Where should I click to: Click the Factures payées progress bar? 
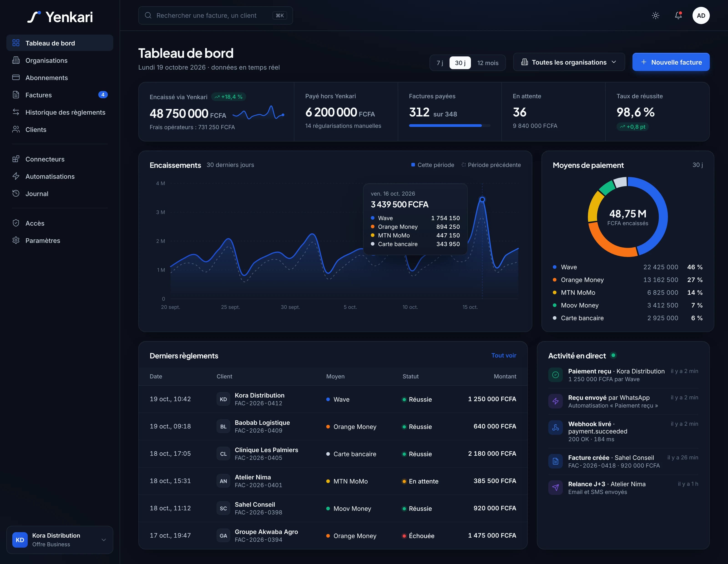click(449, 126)
